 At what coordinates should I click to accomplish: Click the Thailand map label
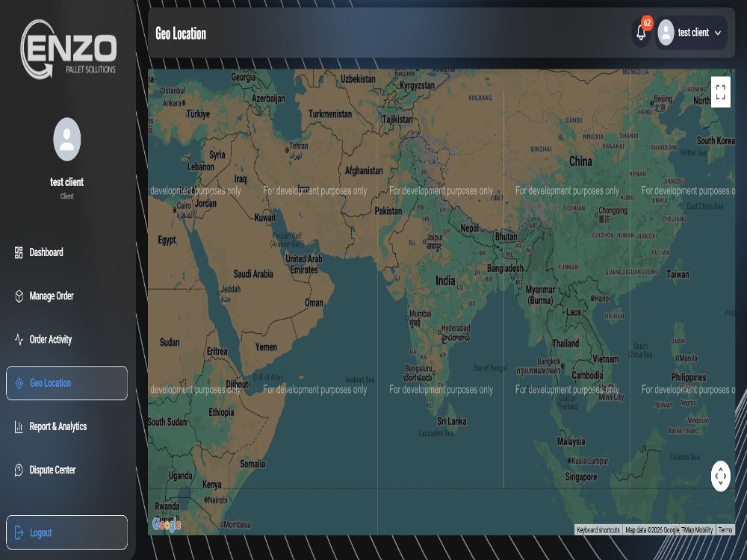click(565, 343)
